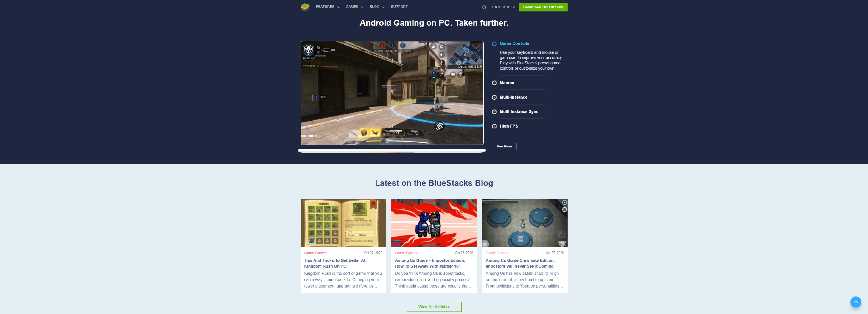This screenshot has width=868, height=314.
Task: Drag the game preview scroll bar
Action: (x=391, y=150)
